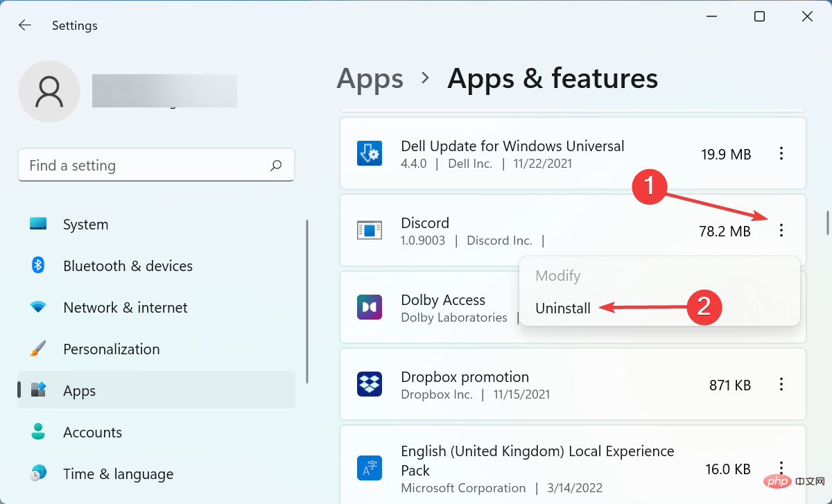832x504 pixels.
Task: Open Accounts settings
Action: 156,432
